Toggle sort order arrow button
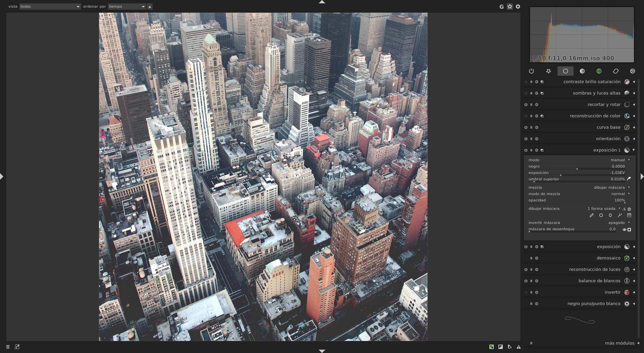644x353 pixels. (150, 6)
